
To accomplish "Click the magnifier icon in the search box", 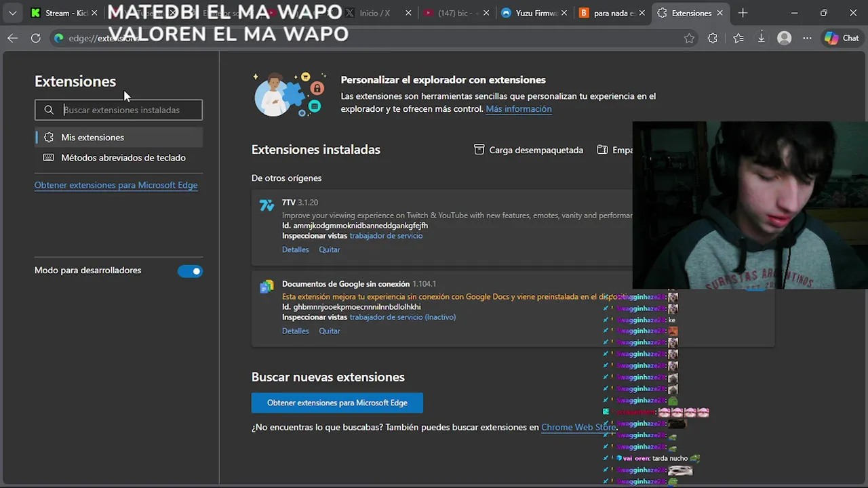I will click(49, 110).
